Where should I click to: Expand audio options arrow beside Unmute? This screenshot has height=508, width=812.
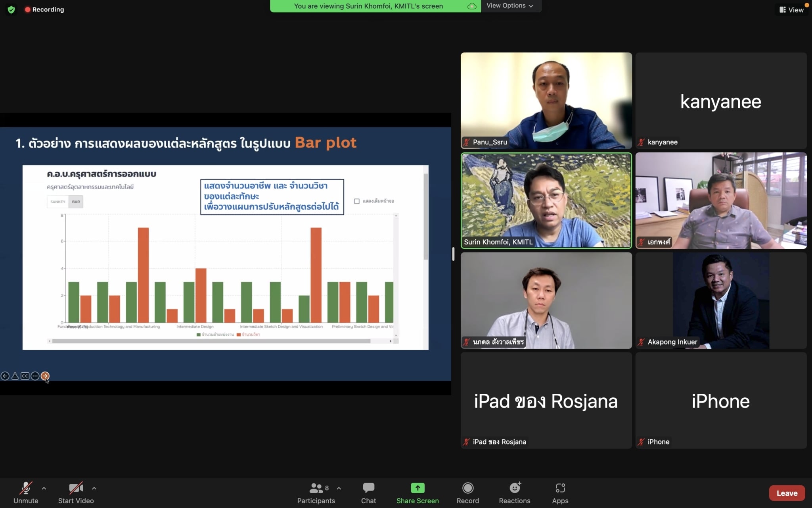(x=44, y=489)
